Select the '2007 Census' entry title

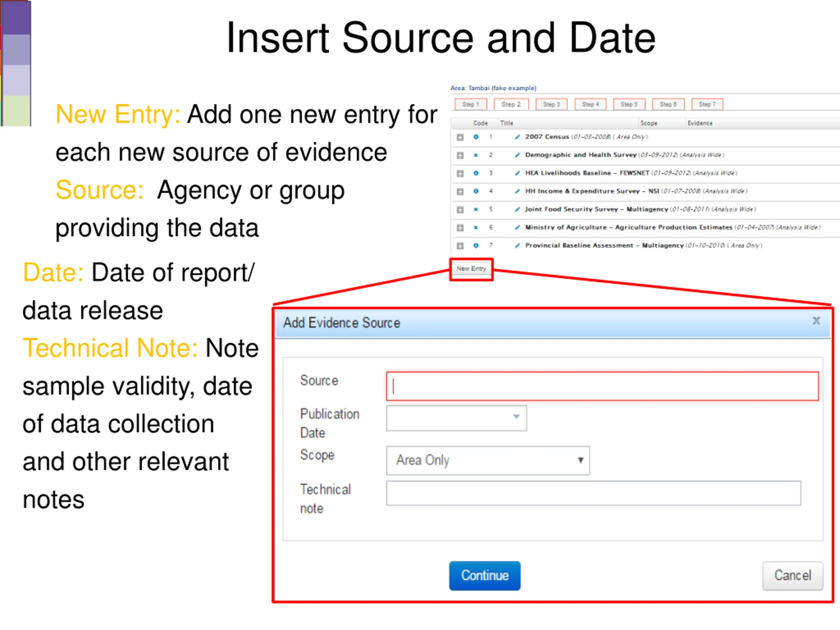[547, 137]
